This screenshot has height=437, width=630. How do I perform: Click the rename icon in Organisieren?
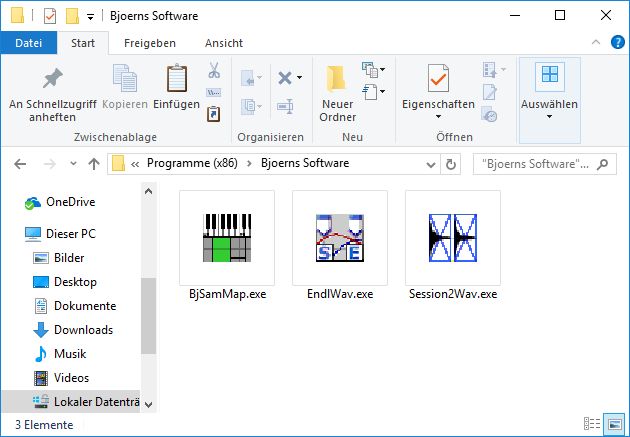tap(285, 106)
